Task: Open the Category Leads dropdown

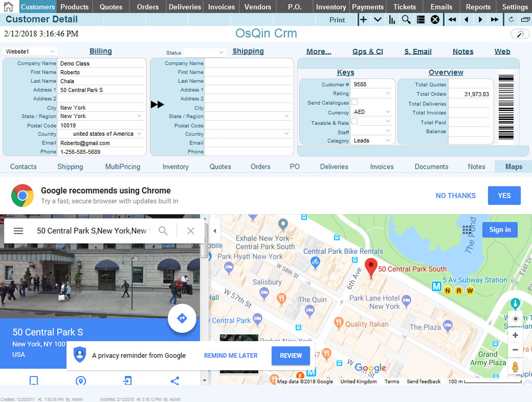Action: [388, 140]
